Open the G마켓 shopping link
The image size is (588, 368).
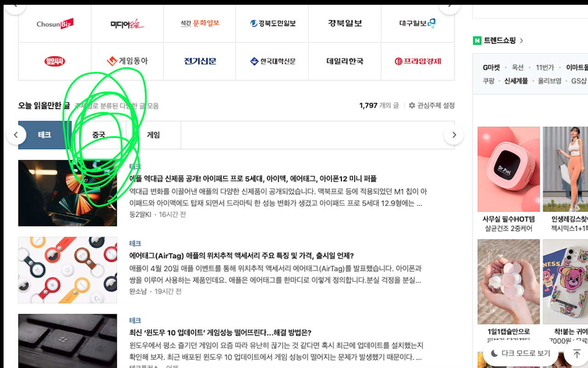491,68
